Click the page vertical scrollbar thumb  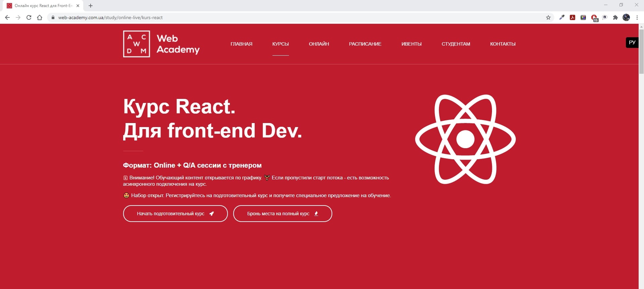[x=641, y=51]
